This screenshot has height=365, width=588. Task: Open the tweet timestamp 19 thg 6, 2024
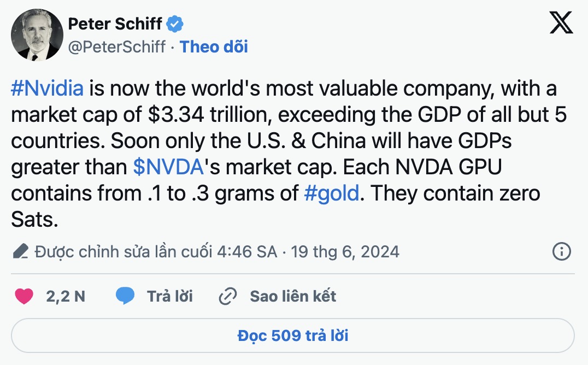[345, 252]
